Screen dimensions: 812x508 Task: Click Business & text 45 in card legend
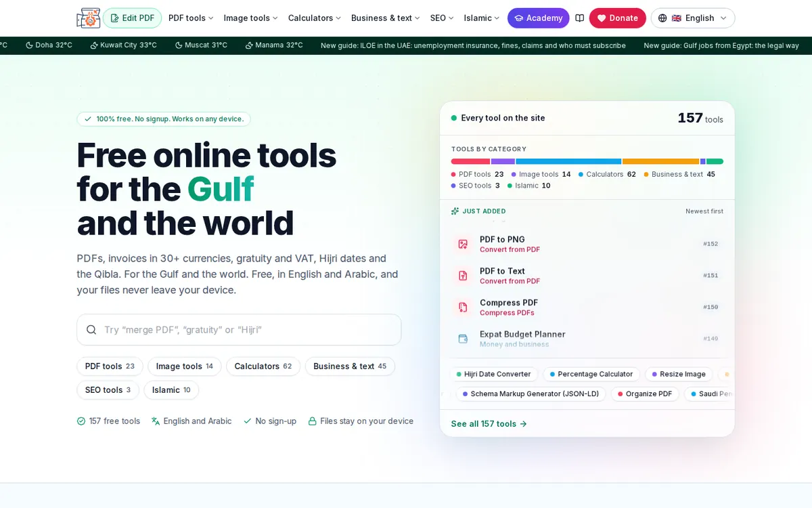point(679,174)
